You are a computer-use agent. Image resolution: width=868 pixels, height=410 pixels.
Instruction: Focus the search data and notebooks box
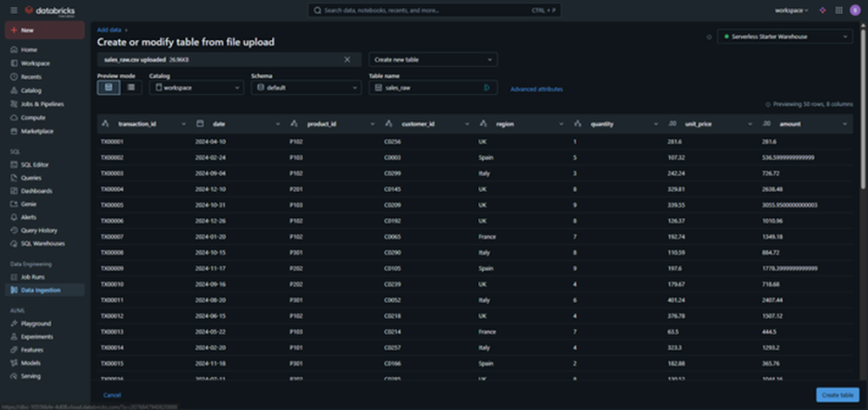pyautogui.click(x=434, y=10)
